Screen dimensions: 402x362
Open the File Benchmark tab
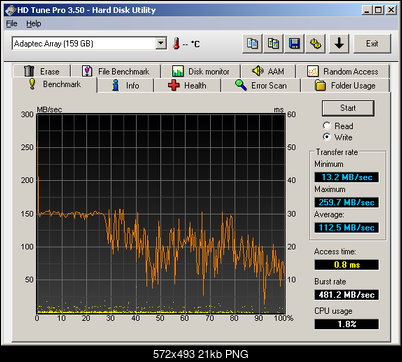pyautogui.click(x=116, y=71)
